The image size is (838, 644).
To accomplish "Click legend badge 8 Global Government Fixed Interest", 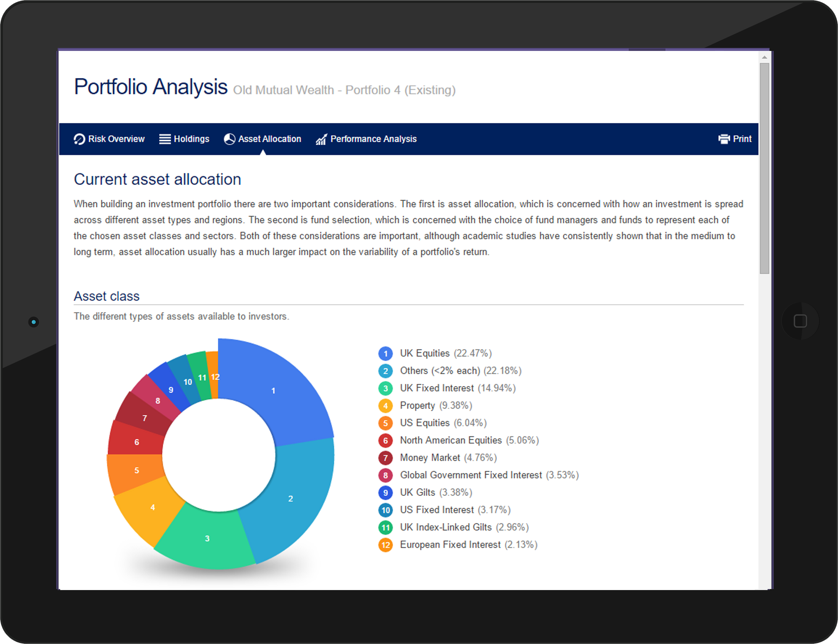I will click(x=385, y=475).
